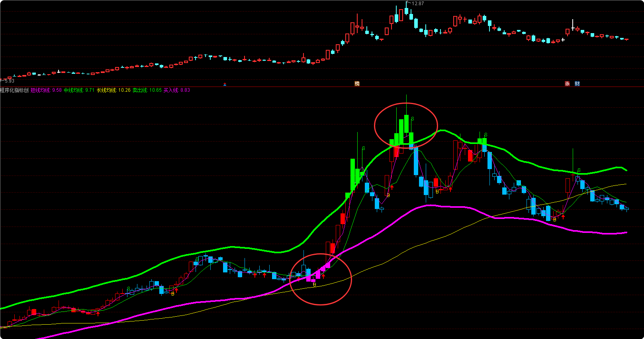Select the S sell signal inside upper red circle
The height and width of the screenshot is (339, 644).
413,119
